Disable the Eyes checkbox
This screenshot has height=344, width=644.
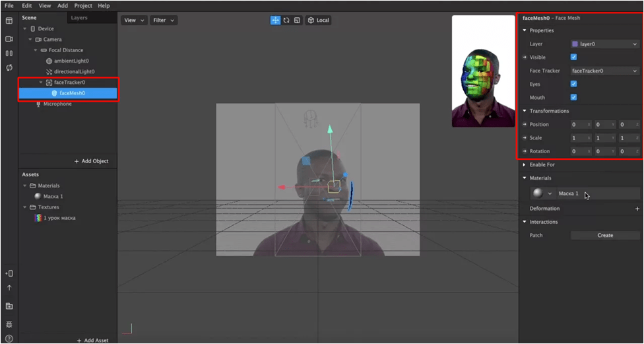click(x=573, y=84)
